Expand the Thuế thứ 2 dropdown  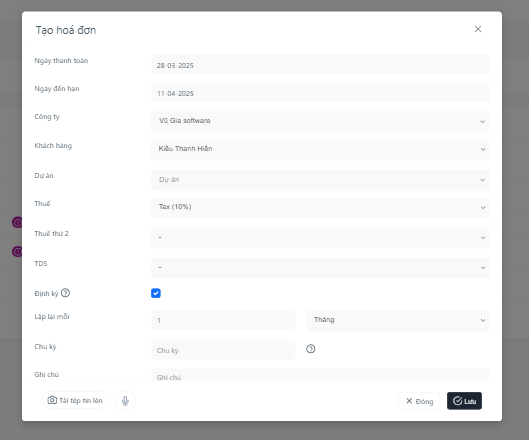coord(320,238)
